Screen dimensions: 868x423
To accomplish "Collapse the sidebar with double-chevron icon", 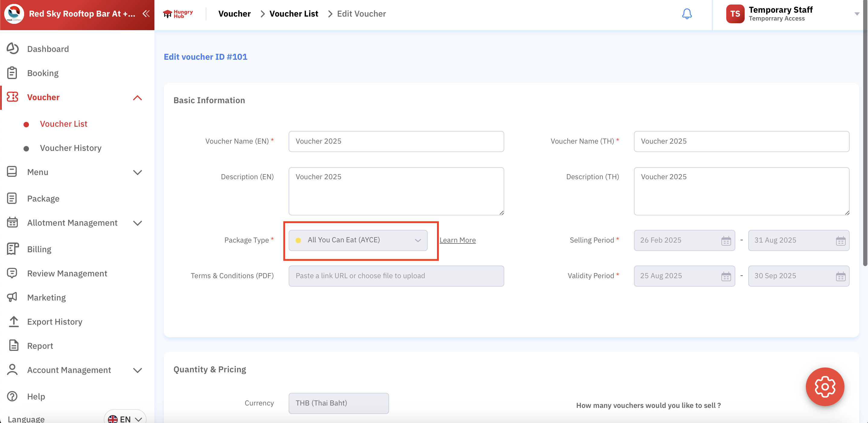I will (146, 14).
